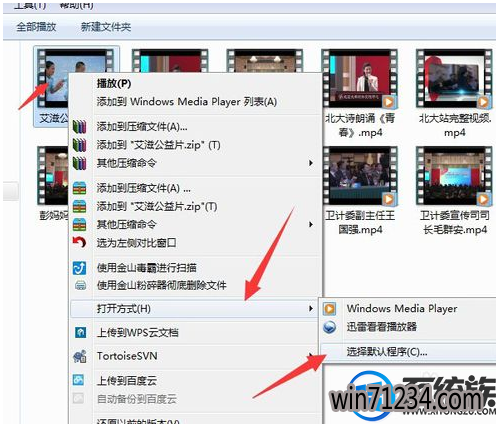496x424 pixels.
Task: Click the archive icon for 添加到 "艾滋公益片.zip"(T)
Action: coord(79,206)
